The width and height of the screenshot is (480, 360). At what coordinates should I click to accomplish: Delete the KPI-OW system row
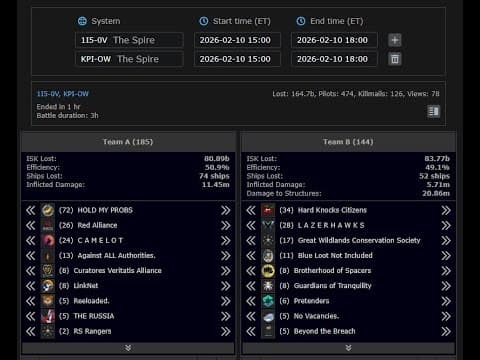point(395,59)
